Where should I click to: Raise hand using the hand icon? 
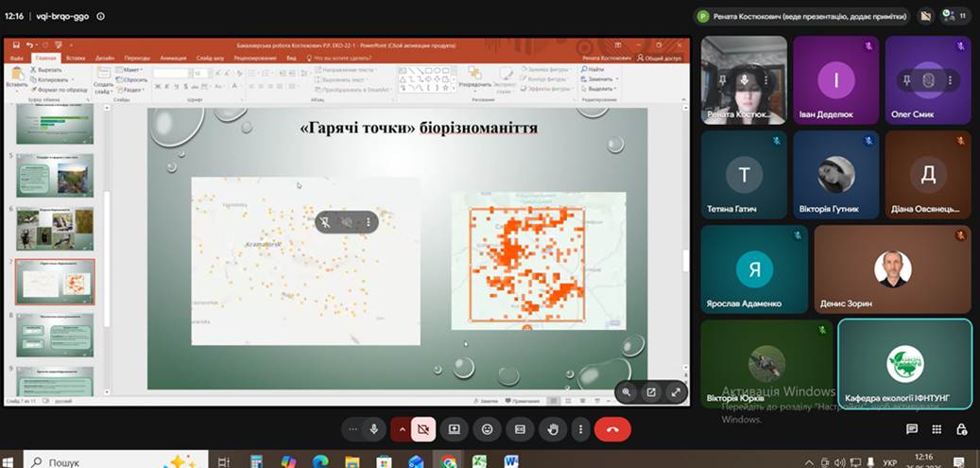click(553, 429)
